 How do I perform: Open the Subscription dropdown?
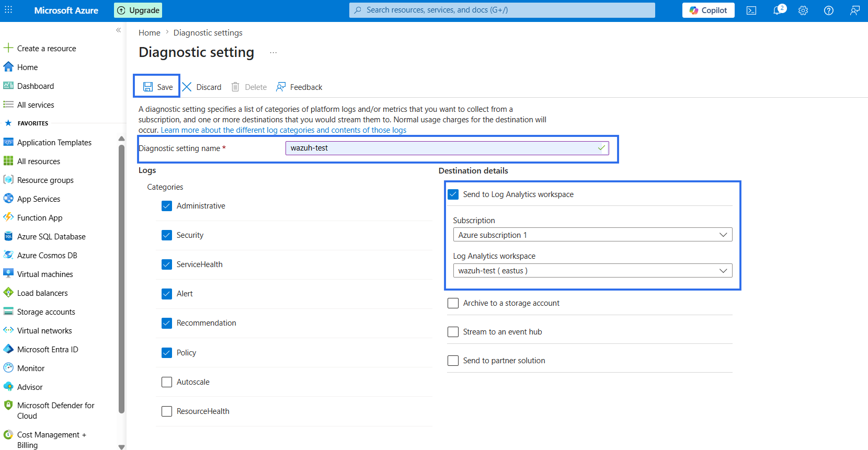pos(592,235)
